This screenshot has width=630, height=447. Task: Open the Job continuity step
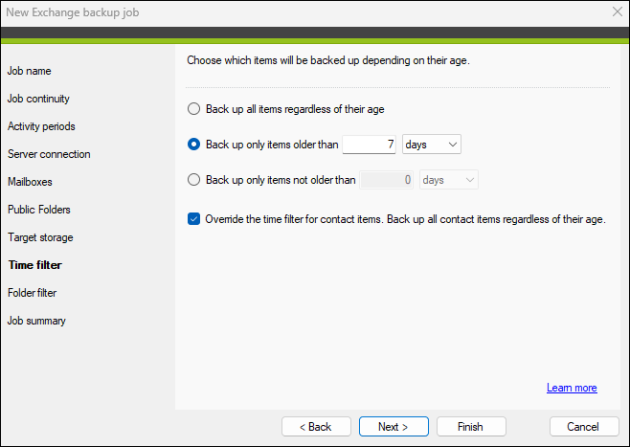(39, 99)
